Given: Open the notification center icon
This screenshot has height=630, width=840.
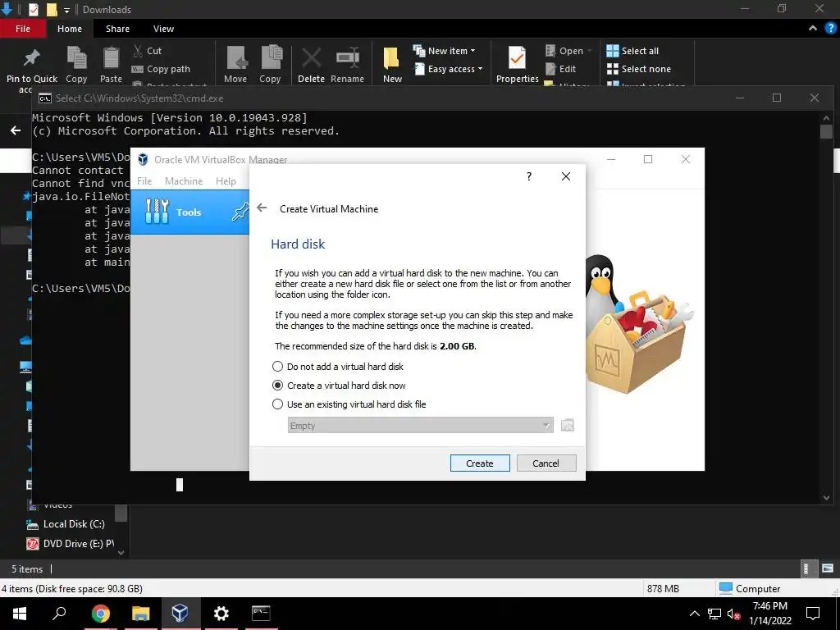Looking at the screenshot, I should [x=813, y=614].
